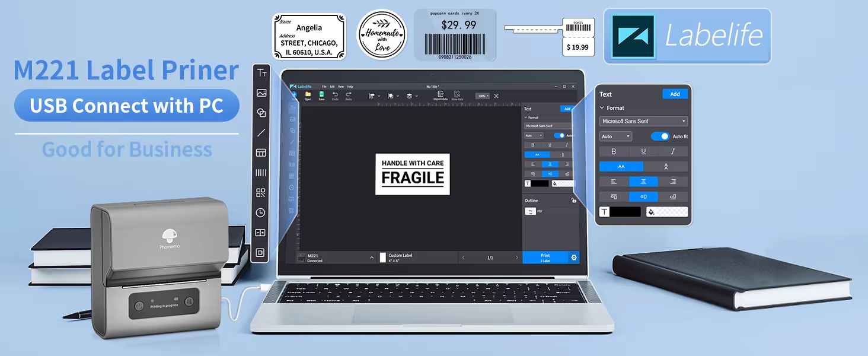Open the File menu
This screenshot has width=868, height=356.
(324, 87)
